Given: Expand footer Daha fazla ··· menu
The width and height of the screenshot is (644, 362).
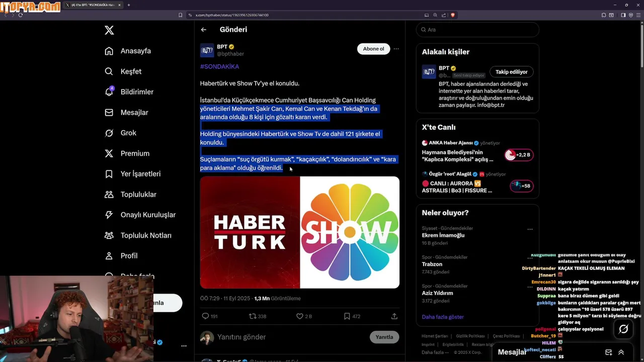Looking at the screenshot, I should pyautogui.click(x=435, y=352).
